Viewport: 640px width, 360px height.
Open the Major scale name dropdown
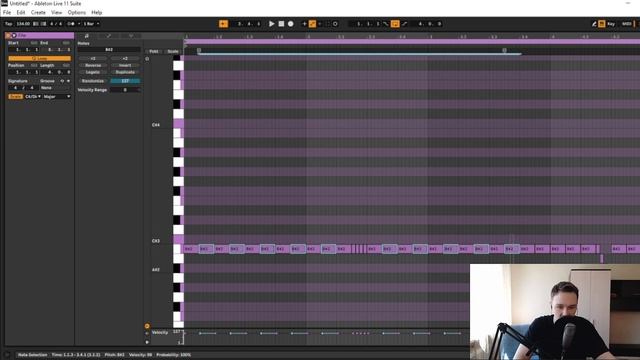tap(57, 97)
